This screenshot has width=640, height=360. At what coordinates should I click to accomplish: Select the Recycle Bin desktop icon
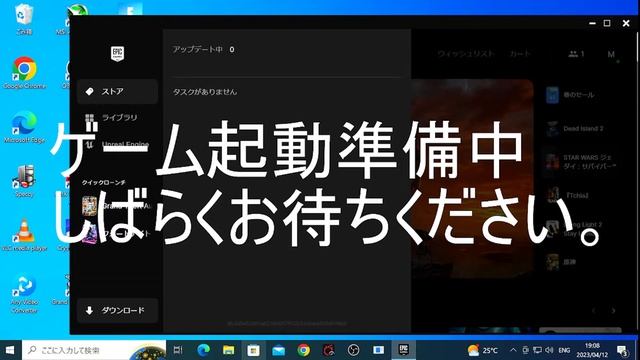coord(24,19)
